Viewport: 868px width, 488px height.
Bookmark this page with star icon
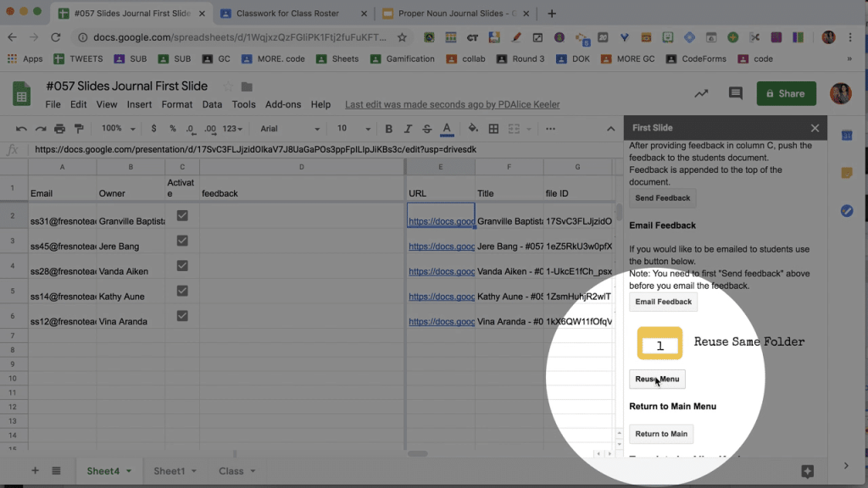tap(402, 37)
